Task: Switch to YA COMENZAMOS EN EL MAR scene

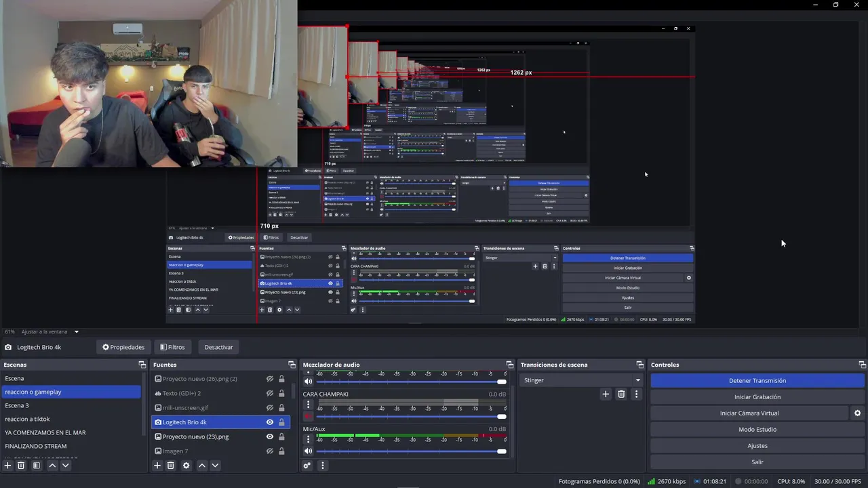Action: tap(71, 432)
